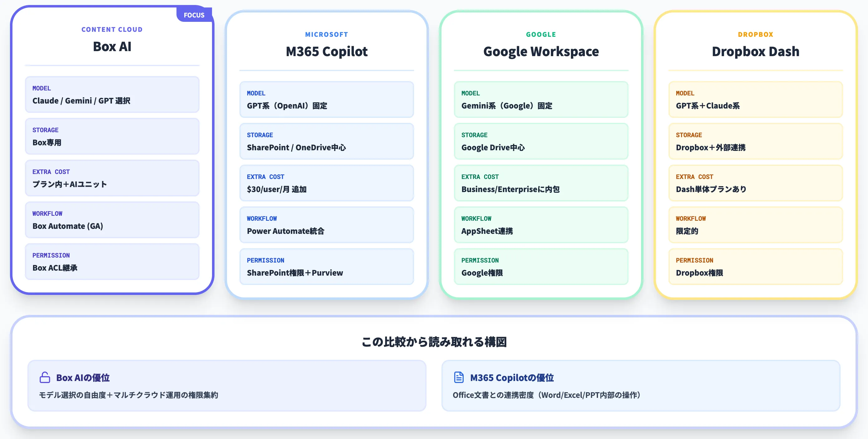This screenshot has width=868, height=439.
Task: Select the Box Automate (GA) workflow row
Action: coord(112,220)
